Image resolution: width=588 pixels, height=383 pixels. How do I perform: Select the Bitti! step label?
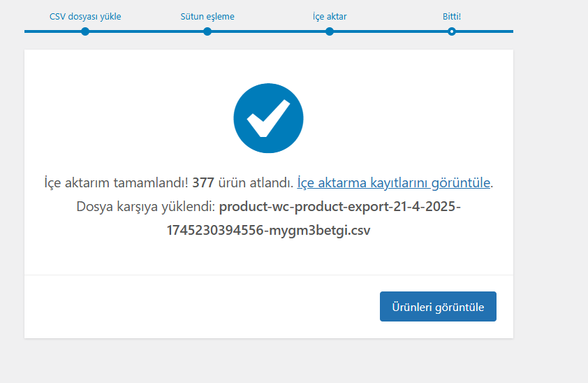452,17
